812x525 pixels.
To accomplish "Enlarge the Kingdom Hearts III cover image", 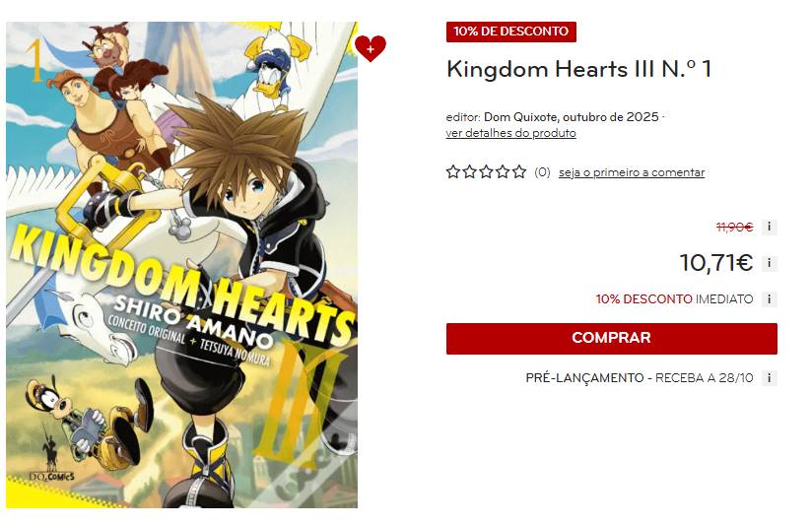I will point(181,265).
